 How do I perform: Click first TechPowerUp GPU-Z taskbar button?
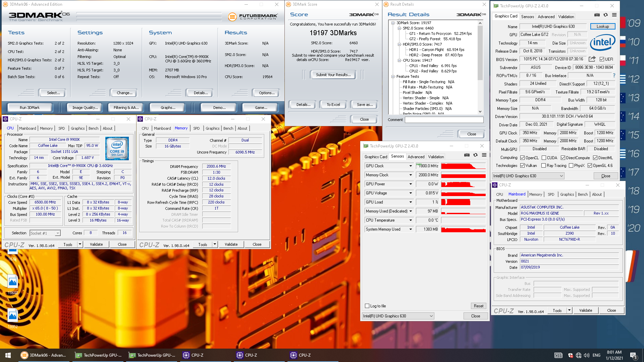(98, 355)
